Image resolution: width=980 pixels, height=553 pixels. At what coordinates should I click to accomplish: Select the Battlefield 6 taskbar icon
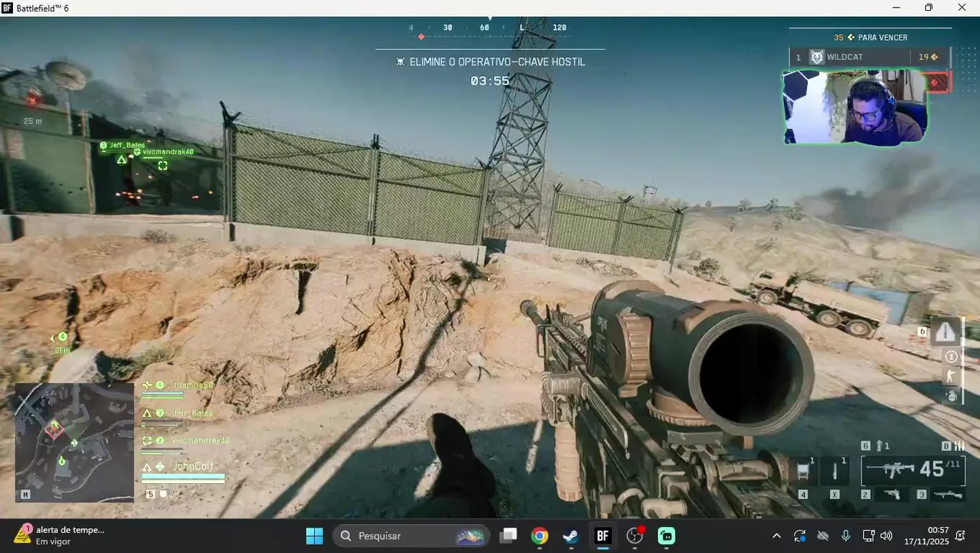(x=603, y=535)
